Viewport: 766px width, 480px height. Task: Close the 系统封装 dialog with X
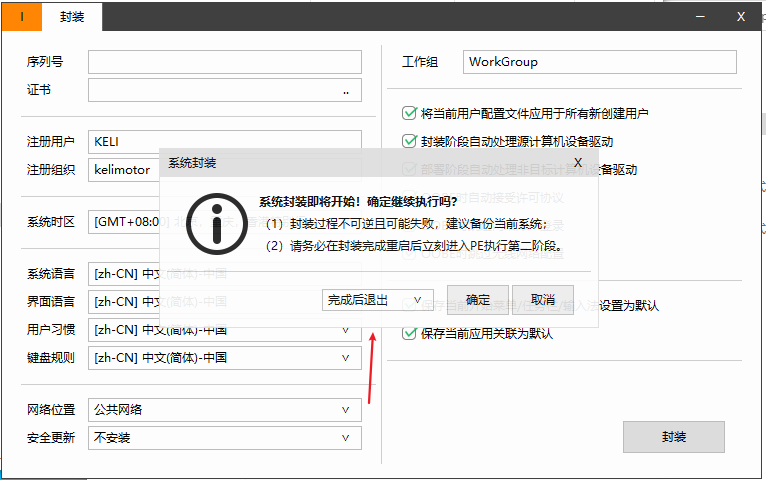578,163
